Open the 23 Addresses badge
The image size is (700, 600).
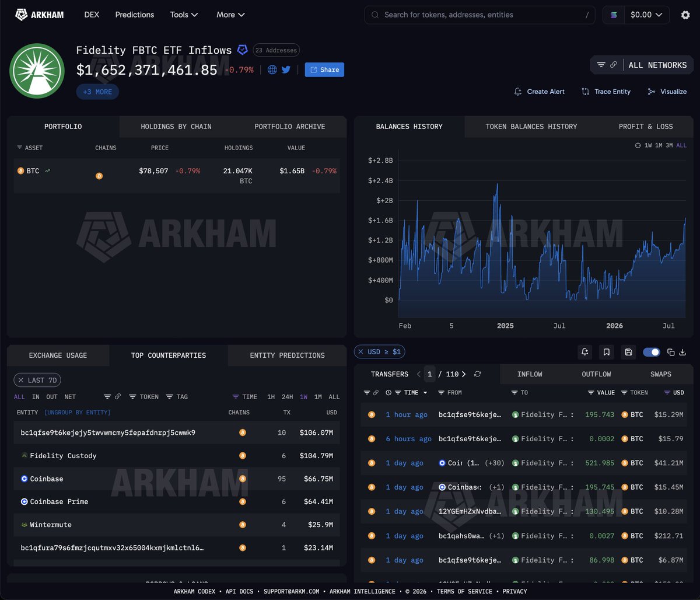276,50
